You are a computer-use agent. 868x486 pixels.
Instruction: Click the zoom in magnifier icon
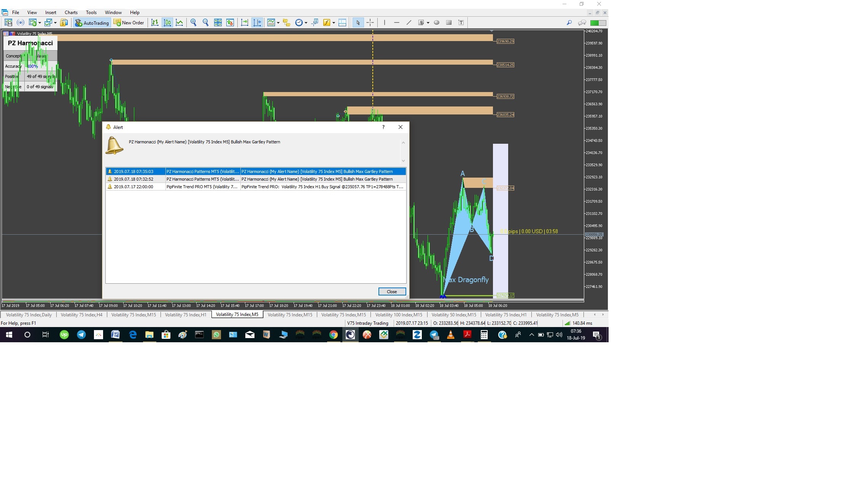coord(194,23)
